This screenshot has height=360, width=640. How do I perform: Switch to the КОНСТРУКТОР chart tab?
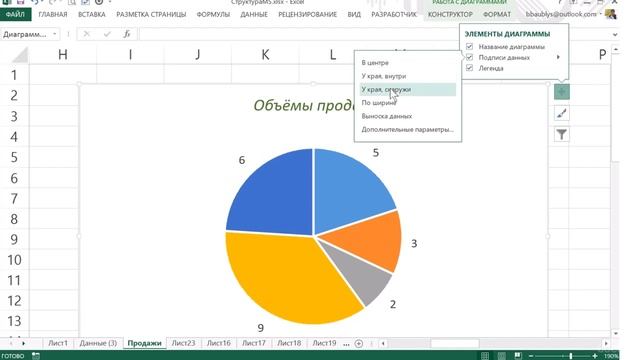[450, 14]
